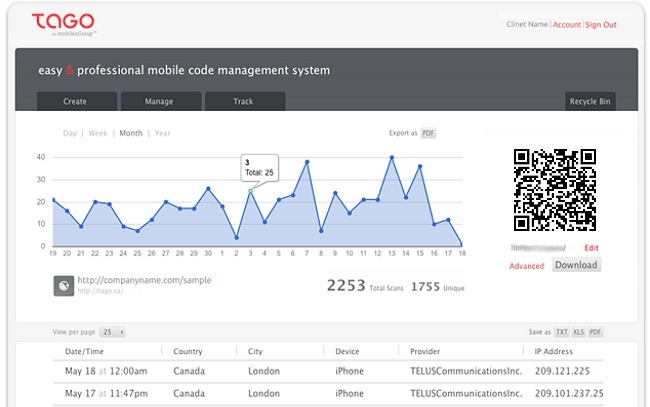Viewport: 650px width, 407px height.
Task: Click the globe icon beside sample URL
Action: click(63, 286)
